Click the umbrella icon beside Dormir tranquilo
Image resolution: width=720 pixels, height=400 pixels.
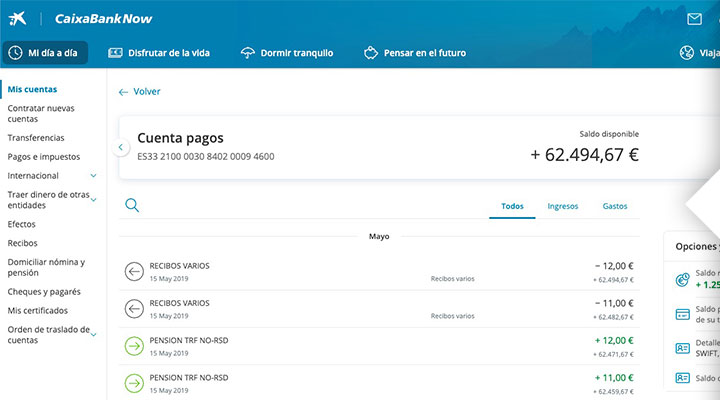tap(248, 53)
